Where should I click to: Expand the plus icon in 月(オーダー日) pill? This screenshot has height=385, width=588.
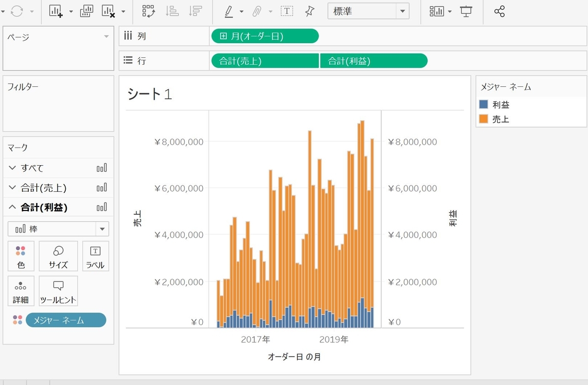223,36
